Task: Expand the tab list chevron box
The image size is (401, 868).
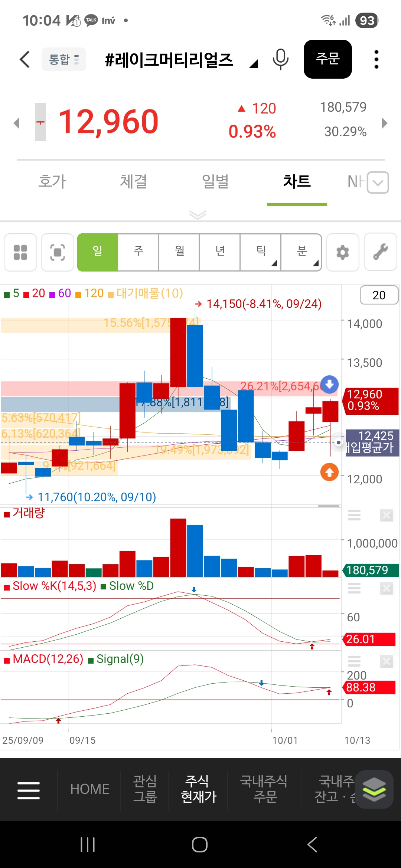Action: (378, 183)
